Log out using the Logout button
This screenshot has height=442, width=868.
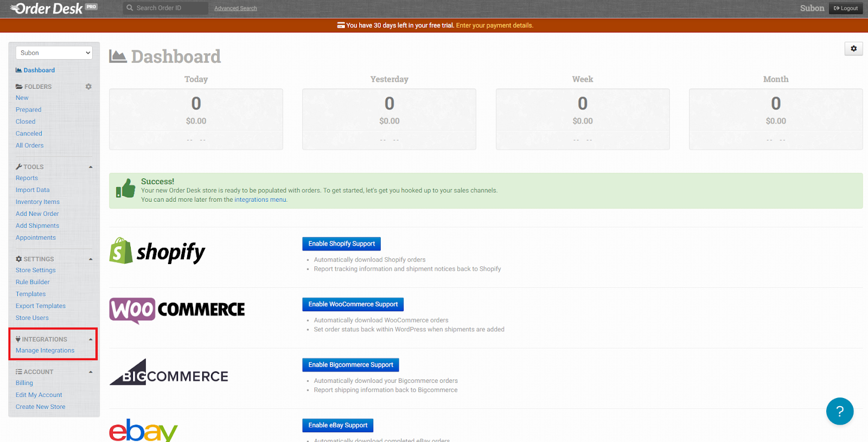(846, 8)
